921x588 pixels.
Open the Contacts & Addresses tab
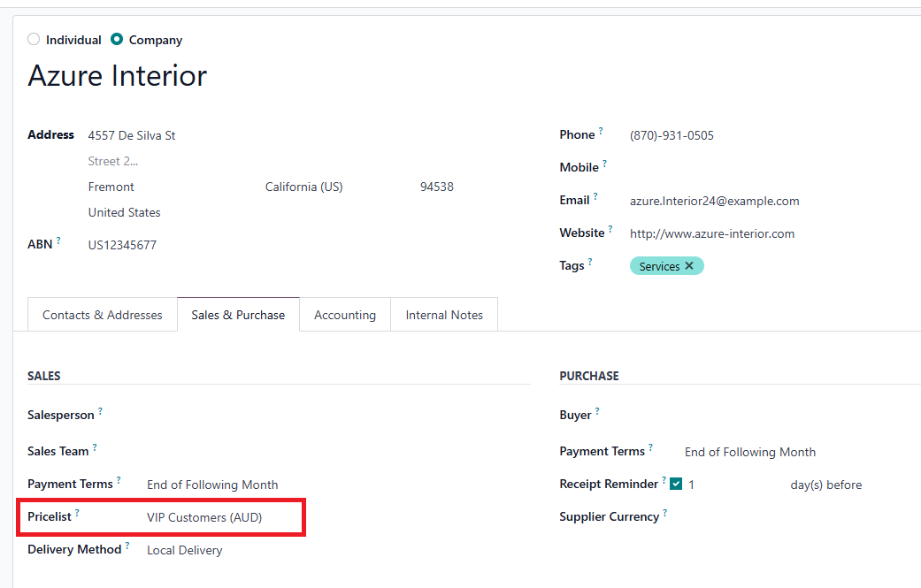click(x=103, y=315)
